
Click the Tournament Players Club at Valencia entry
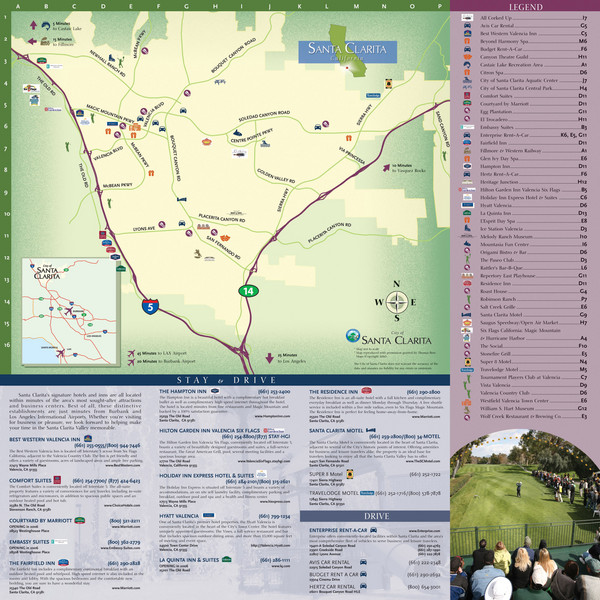coord(533,377)
